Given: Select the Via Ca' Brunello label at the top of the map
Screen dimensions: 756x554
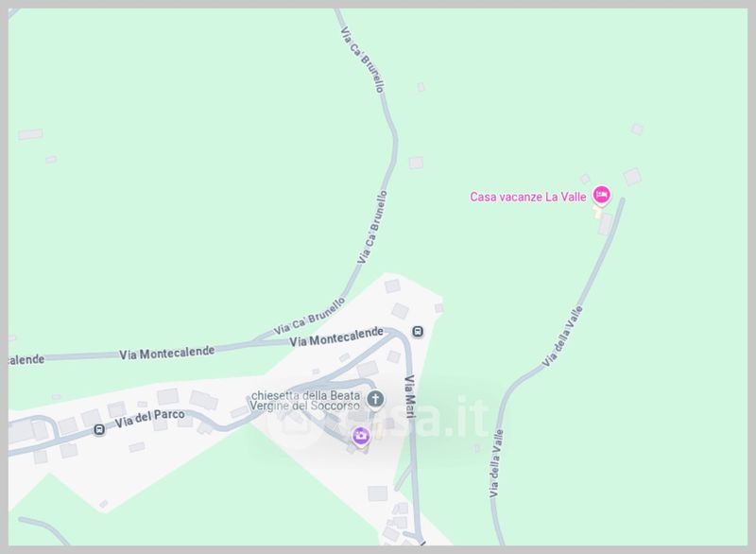Looking at the screenshot, I should (x=363, y=60).
